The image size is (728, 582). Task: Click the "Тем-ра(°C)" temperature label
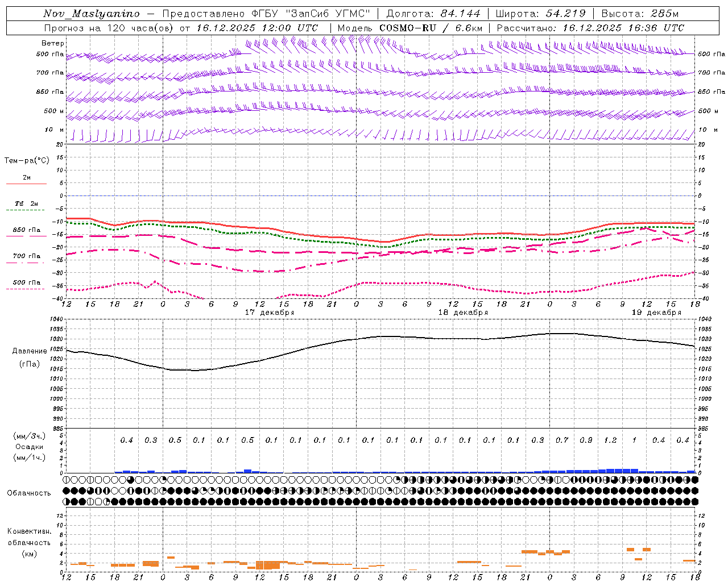pyautogui.click(x=27, y=161)
